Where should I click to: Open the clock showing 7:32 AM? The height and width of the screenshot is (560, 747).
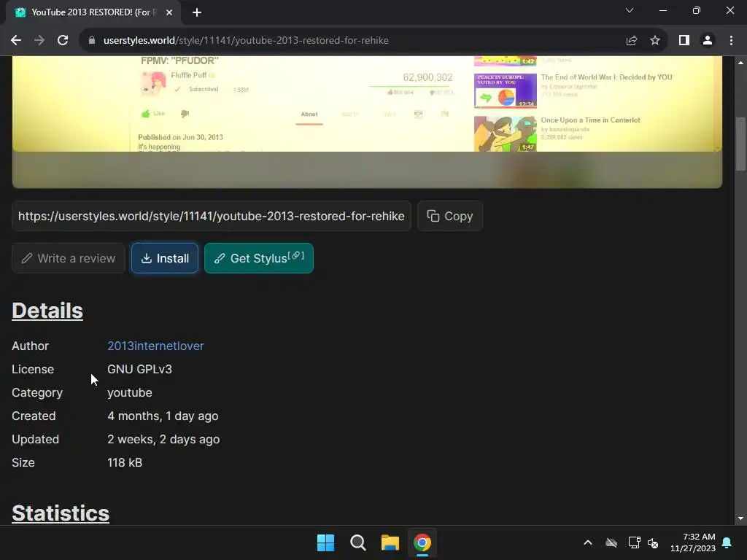[693, 542]
